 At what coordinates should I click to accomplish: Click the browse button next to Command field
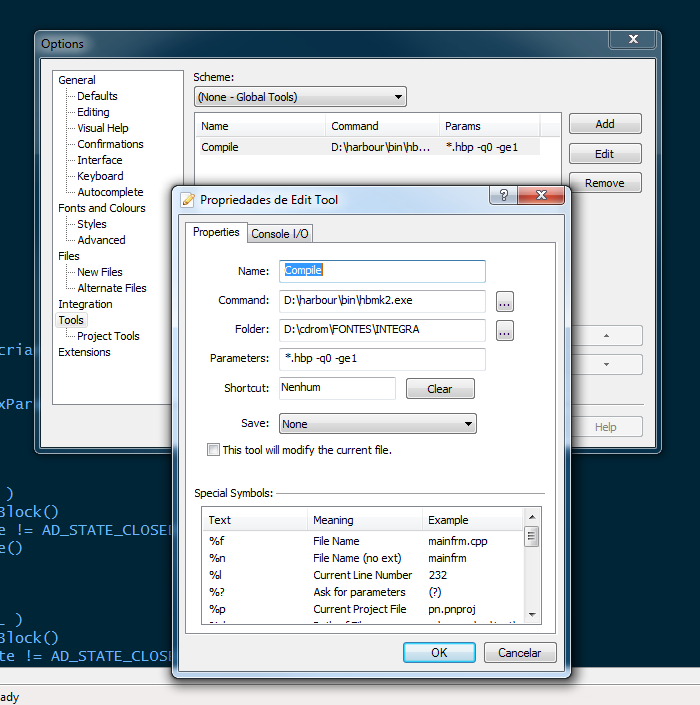pyautogui.click(x=504, y=301)
